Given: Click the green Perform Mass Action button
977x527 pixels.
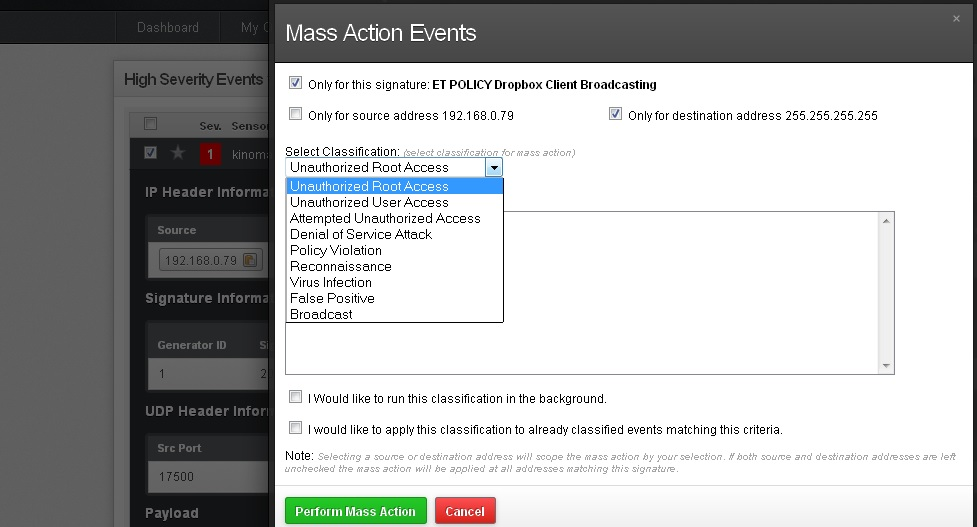Looking at the screenshot, I should click(355, 511).
